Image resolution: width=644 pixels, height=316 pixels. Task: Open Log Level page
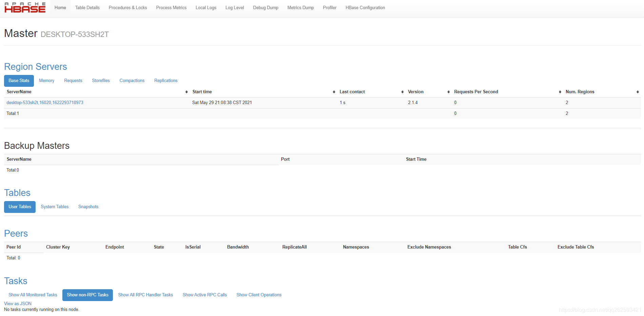235,8
